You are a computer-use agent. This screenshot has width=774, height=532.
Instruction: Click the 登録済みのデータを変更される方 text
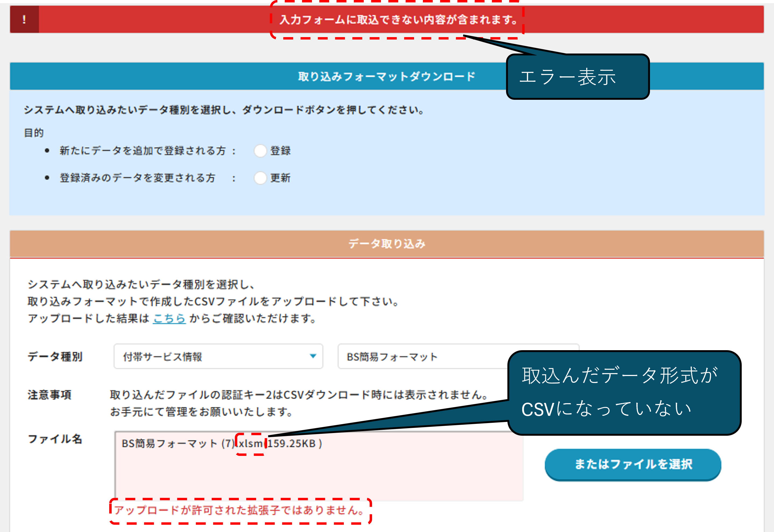137,178
